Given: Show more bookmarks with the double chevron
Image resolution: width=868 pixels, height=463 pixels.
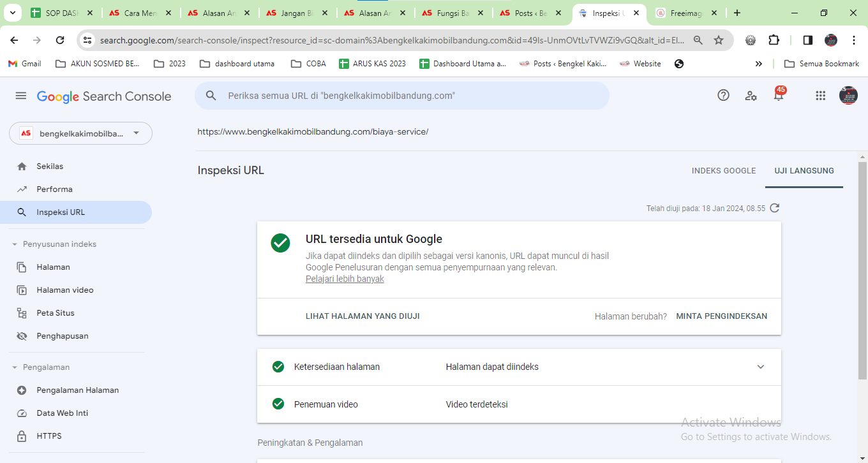Looking at the screenshot, I should pos(758,64).
